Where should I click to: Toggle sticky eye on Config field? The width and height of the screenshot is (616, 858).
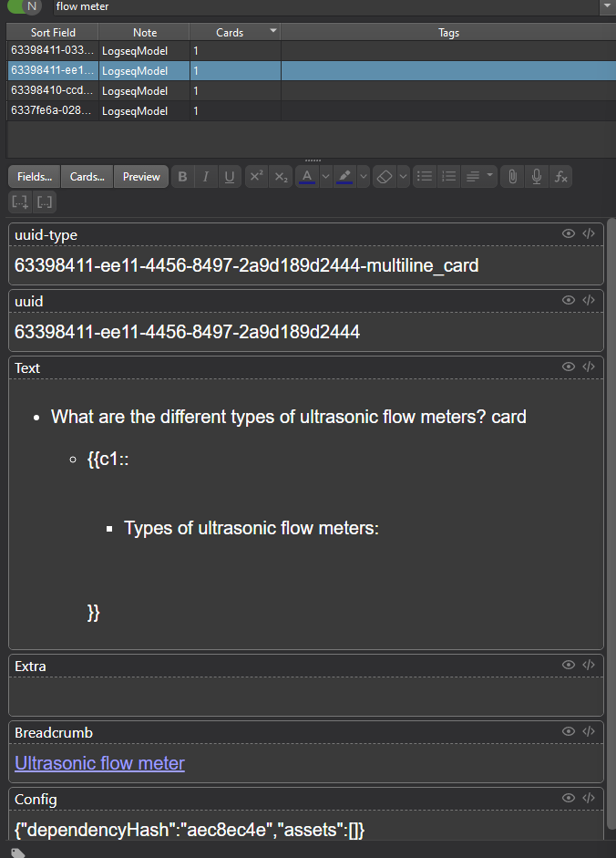[569, 799]
